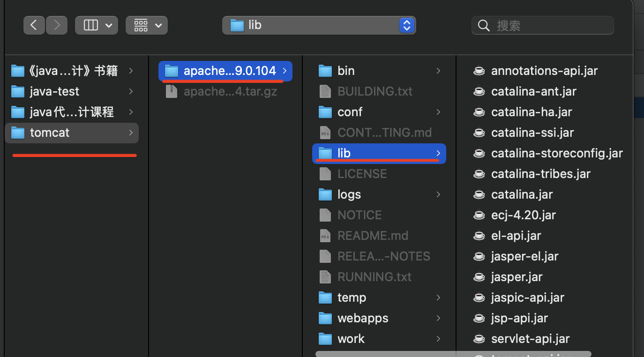Screen dimensions: 644x357
Task: Expand the bin folder chevron
Action: coord(438,71)
